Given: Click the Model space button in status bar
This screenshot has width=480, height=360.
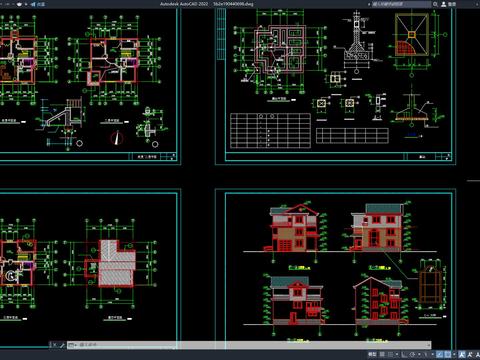Looking at the screenshot, I should point(372,354).
